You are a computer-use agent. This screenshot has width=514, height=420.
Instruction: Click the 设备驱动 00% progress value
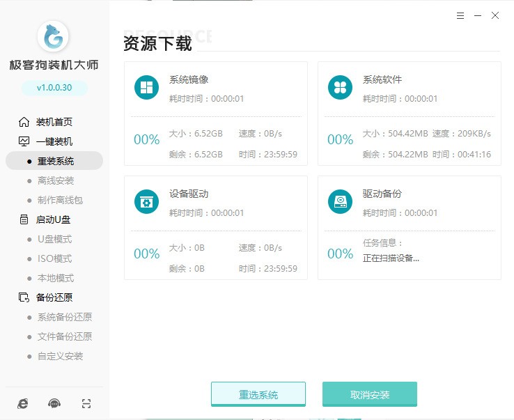pyautogui.click(x=146, y=254)
